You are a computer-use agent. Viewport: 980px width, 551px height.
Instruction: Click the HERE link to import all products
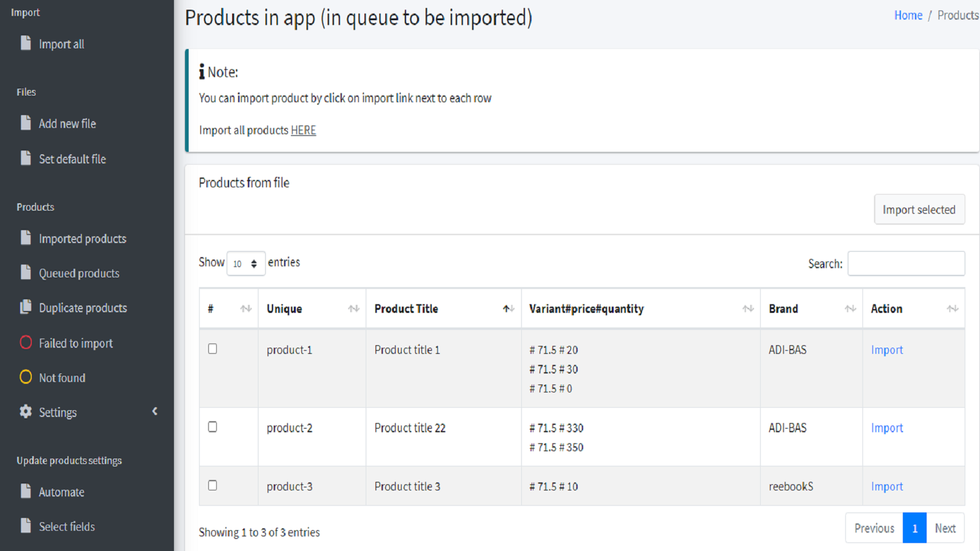pyautogui.click(x=303, y=130)
